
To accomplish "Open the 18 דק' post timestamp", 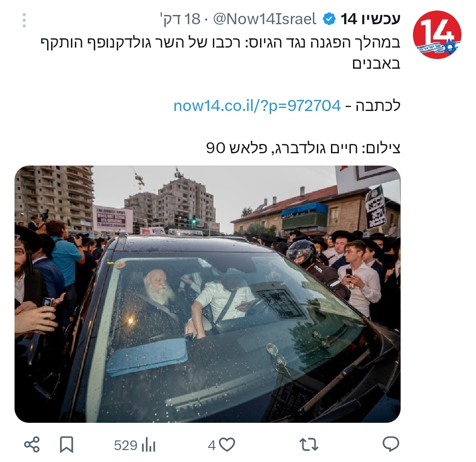I will coord(181,19).
